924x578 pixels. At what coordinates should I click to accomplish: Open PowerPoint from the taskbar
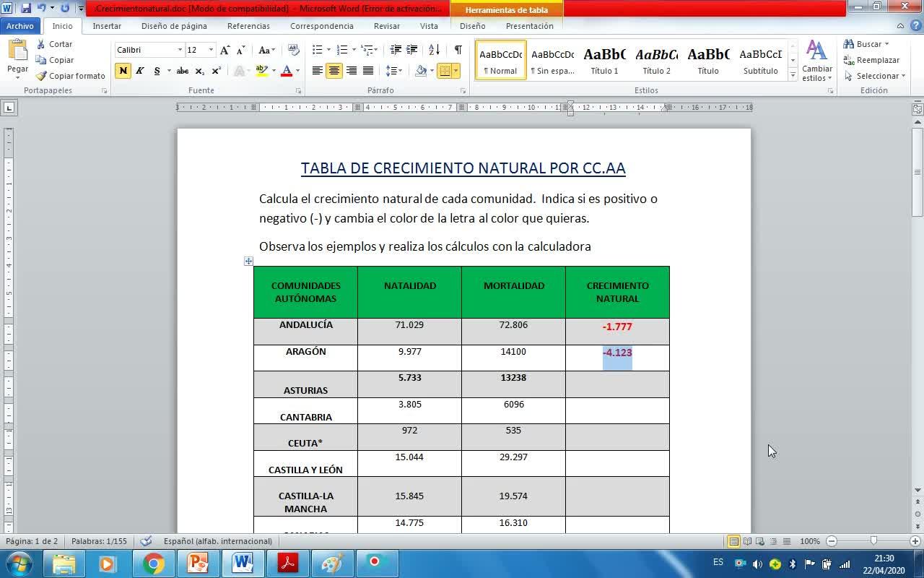pos(197,564)
